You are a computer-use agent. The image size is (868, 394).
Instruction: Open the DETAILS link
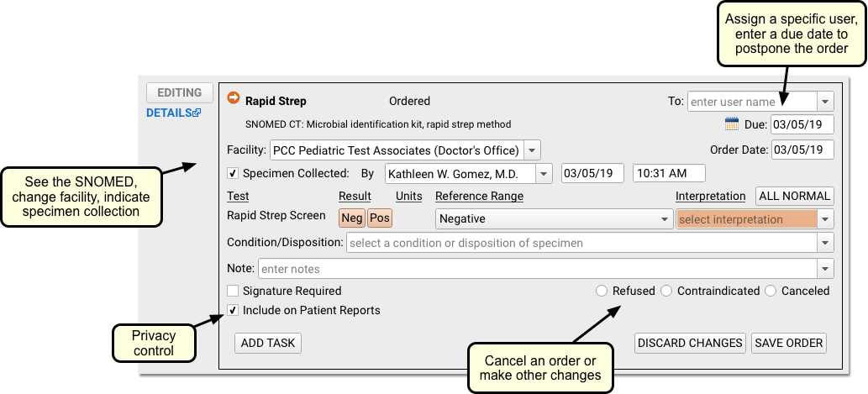pos(169,113)
